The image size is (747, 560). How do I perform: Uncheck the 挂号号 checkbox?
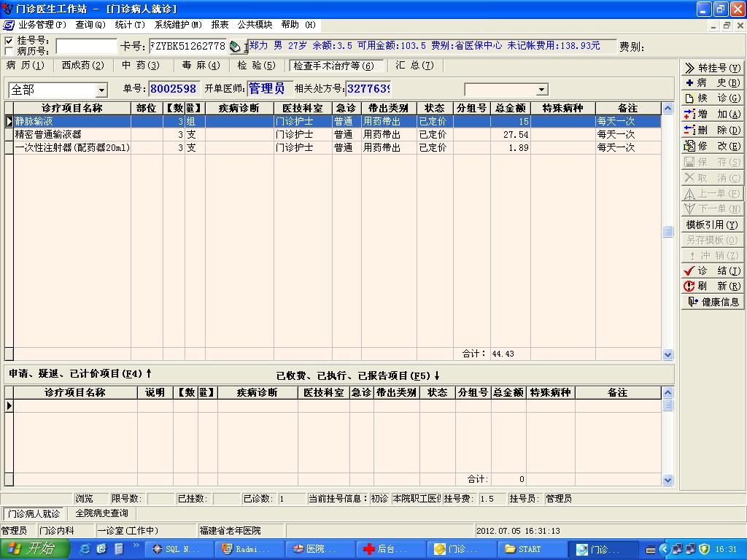click(9, 41)
